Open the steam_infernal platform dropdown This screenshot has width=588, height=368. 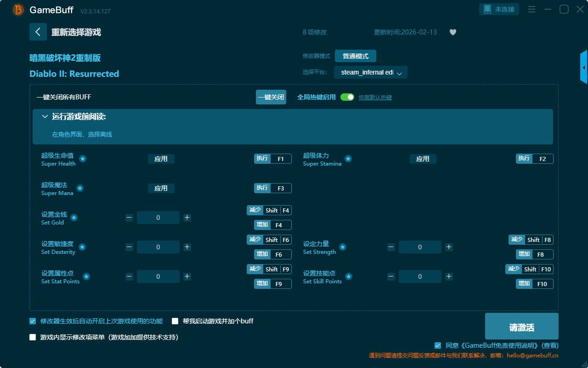click(371, 73)
